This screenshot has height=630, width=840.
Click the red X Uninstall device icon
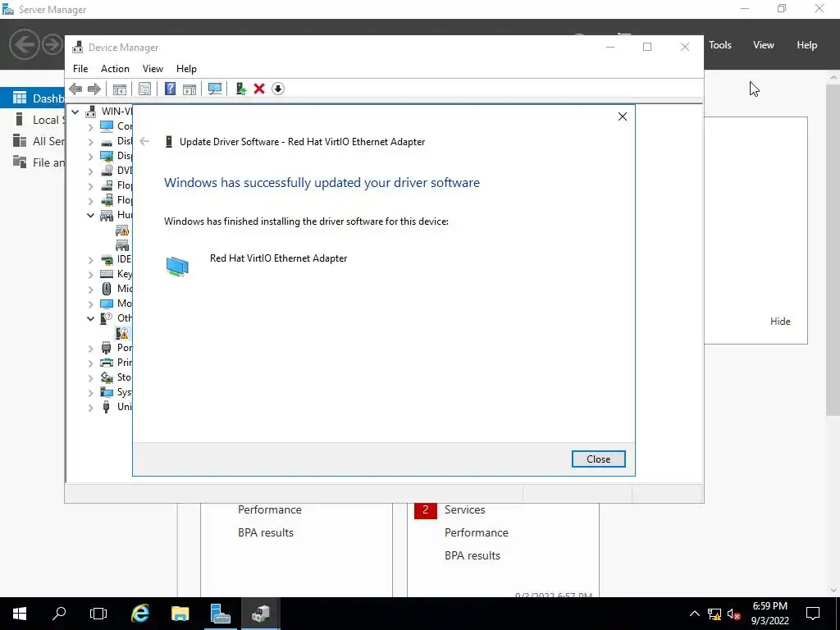[259, 89]
